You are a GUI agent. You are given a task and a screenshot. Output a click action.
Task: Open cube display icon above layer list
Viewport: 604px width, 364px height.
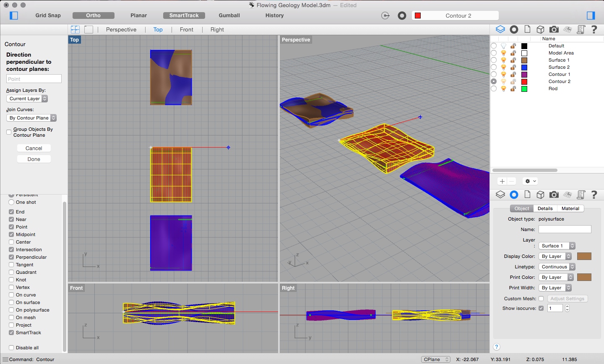click(x=541, y=29)
